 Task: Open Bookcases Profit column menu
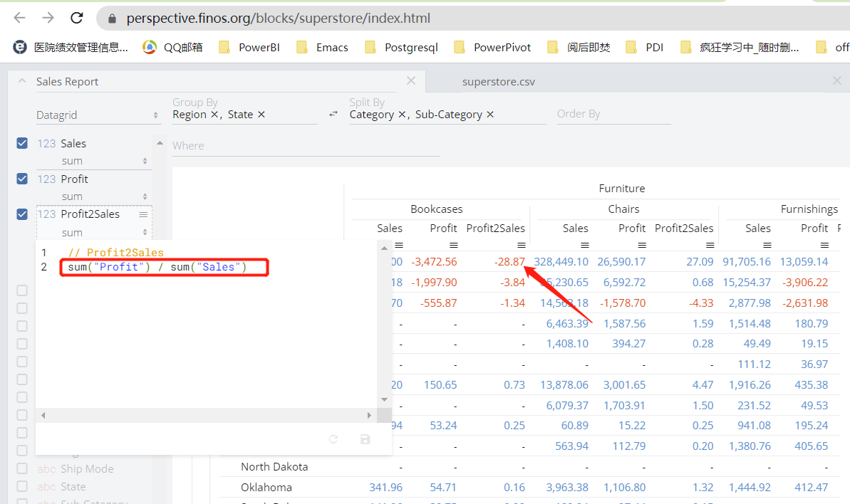(x=454, y=245)
